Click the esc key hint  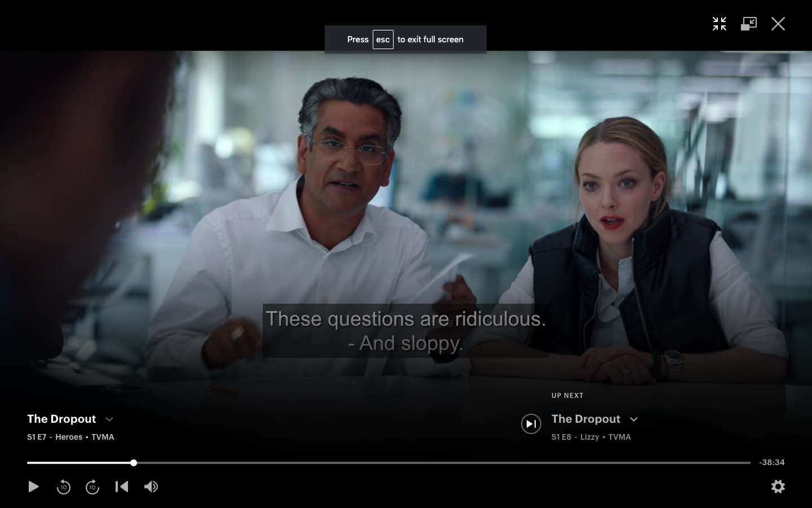(383, 40)
